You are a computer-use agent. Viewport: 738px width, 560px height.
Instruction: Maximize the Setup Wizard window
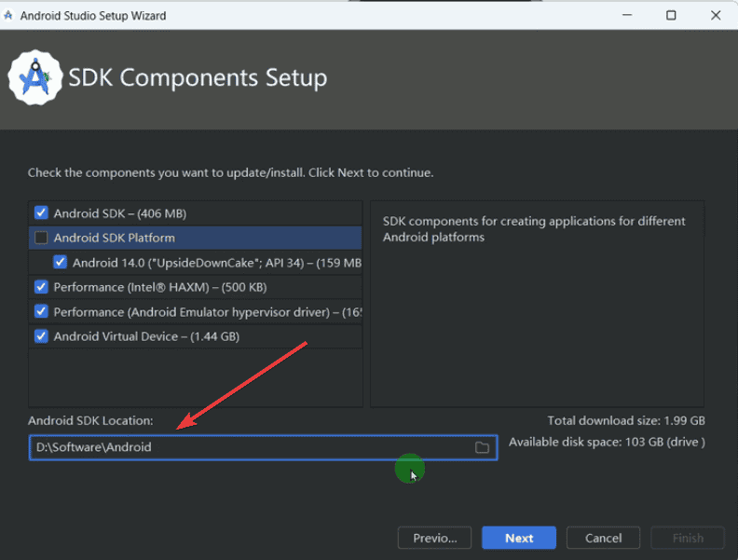click(671, 15)
